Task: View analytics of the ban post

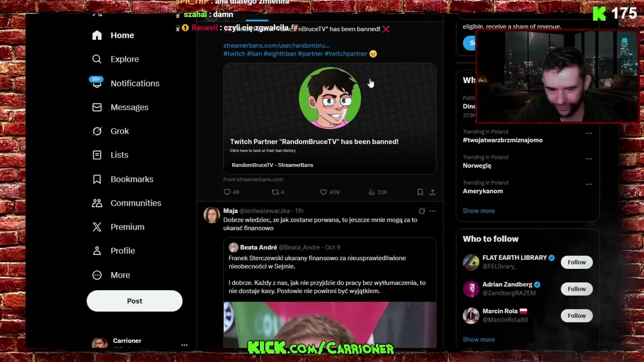Action: click(x=372, y=192)
